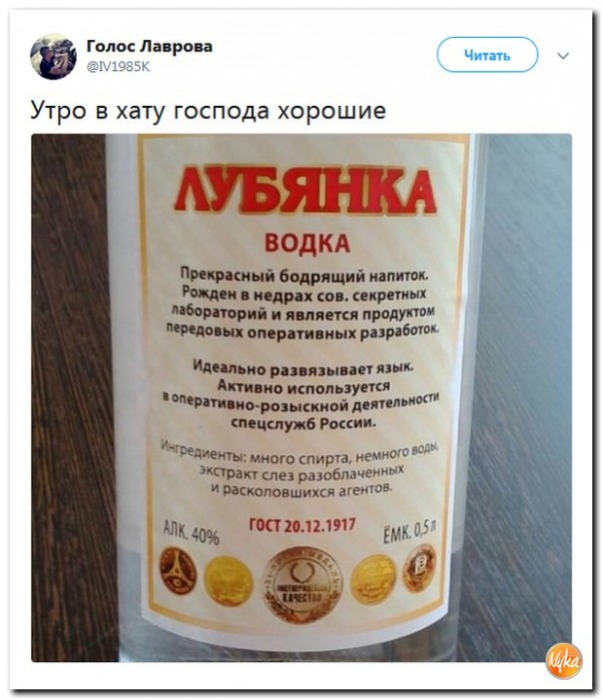Click the Читать follow button

pos(487,55)
